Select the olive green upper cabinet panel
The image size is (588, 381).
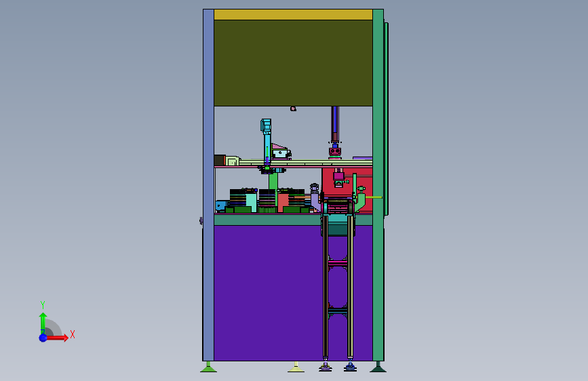coord(293,63)
